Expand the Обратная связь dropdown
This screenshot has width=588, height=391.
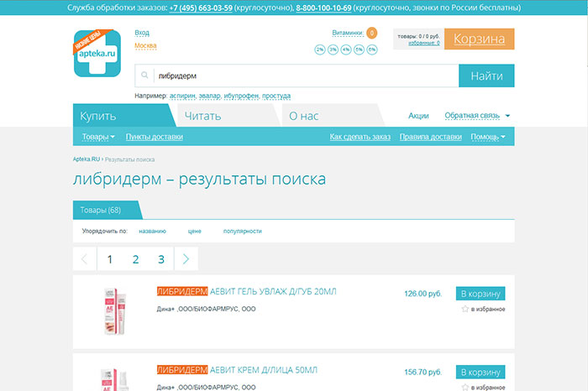pos(477,115)
